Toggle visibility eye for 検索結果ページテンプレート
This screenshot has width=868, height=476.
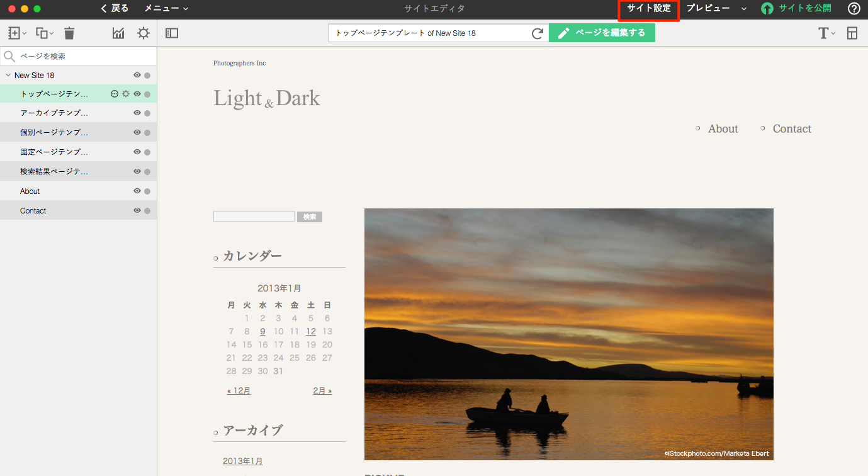click(x=137, y=171)
